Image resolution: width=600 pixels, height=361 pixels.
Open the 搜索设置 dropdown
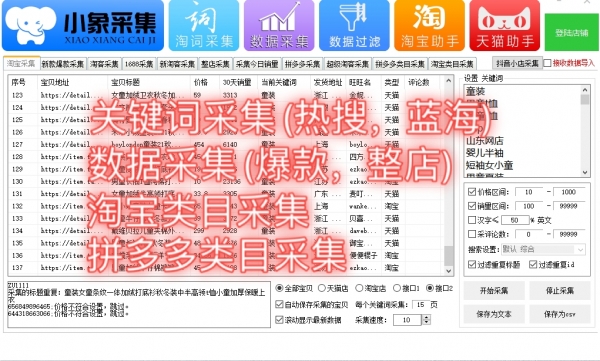(543, 249)
